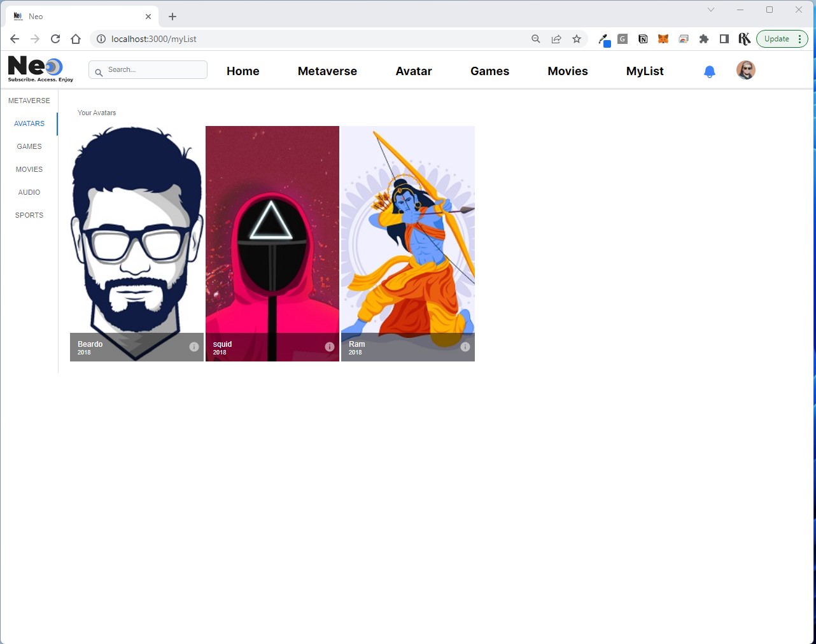Close the Neo browser tab
This screenshot has width=816, height=644.
148,17
